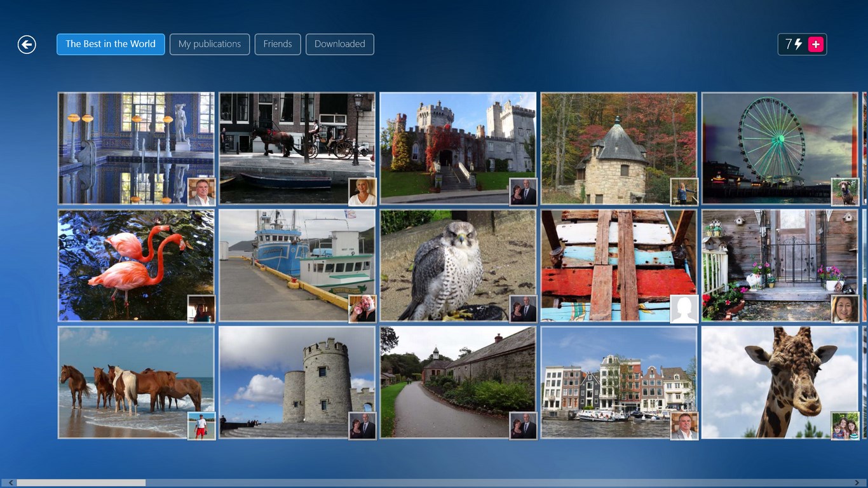Image resolution: width=868 pixels, height=488 pixels.
Task: Click the scrollbar right arrow
Action: pos(857,483)
